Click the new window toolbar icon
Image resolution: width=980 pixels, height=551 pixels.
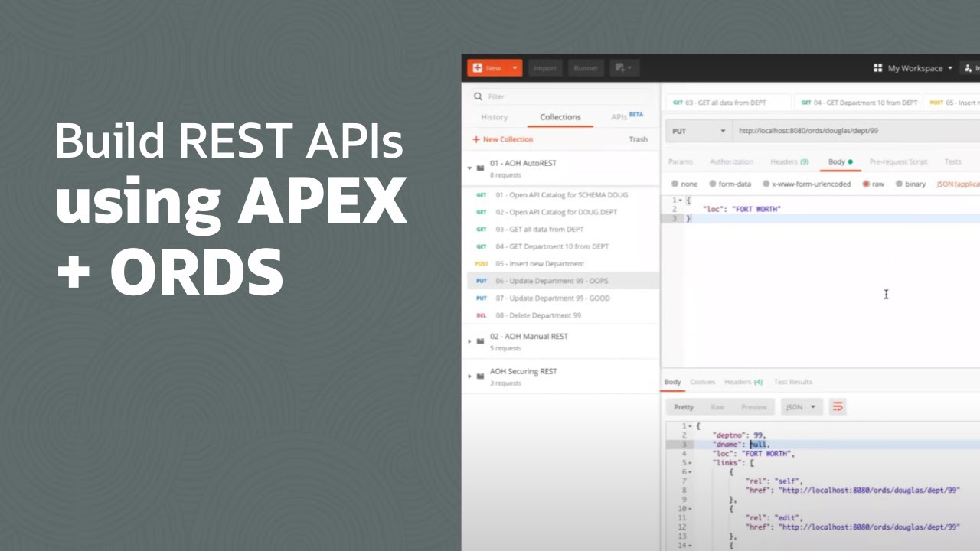click(x=624, y=68)
